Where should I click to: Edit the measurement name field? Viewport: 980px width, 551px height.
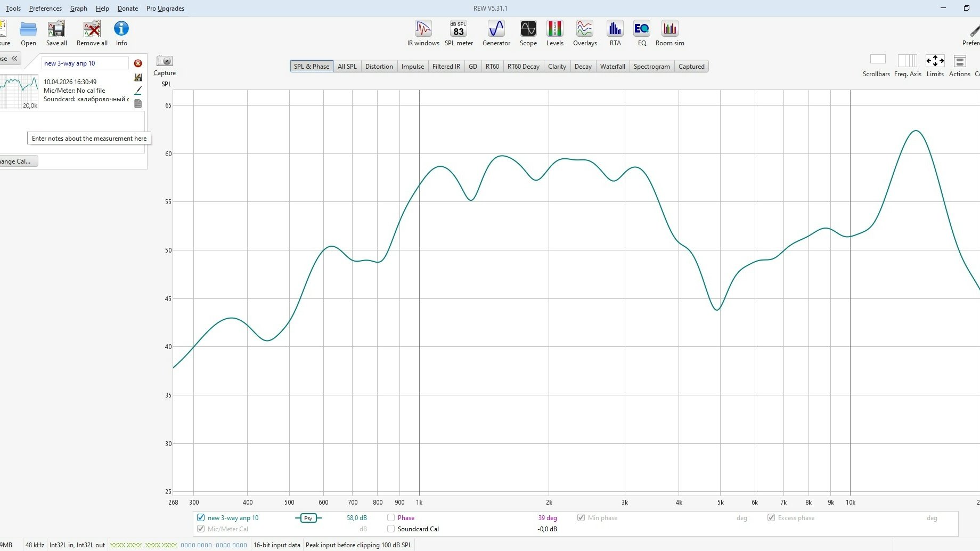pyautogui.click(x=85, y=63)
